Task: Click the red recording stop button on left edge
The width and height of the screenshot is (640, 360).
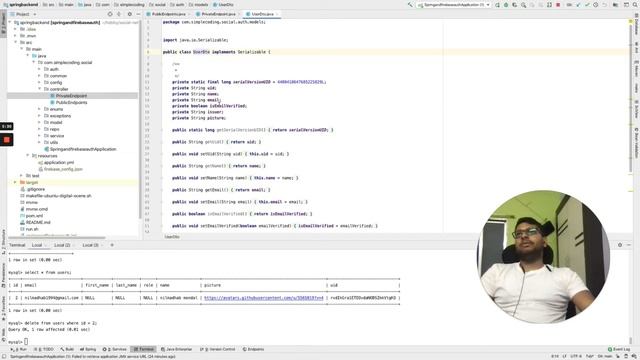Action: pyautogui.click(x=7, y=140)
